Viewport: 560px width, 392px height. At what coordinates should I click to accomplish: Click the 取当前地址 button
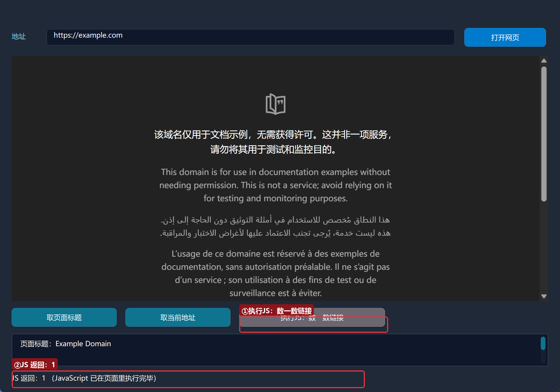(178, 317)
